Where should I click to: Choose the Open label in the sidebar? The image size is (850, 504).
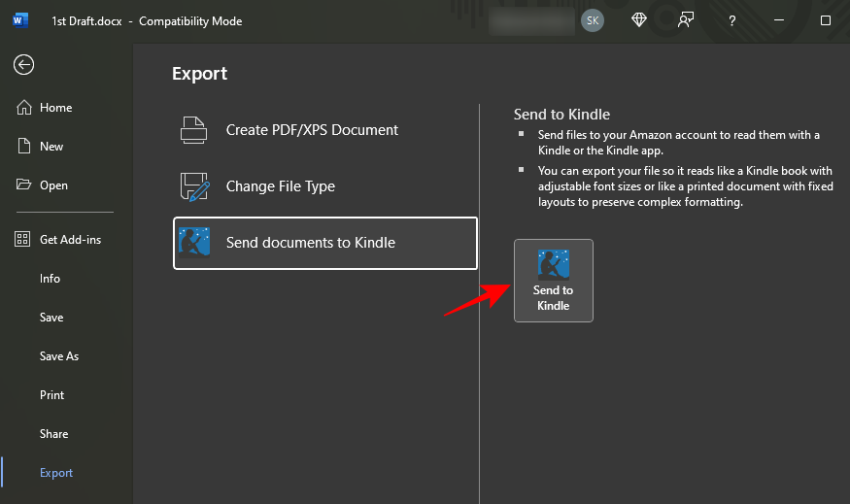(x=53, y=185)
